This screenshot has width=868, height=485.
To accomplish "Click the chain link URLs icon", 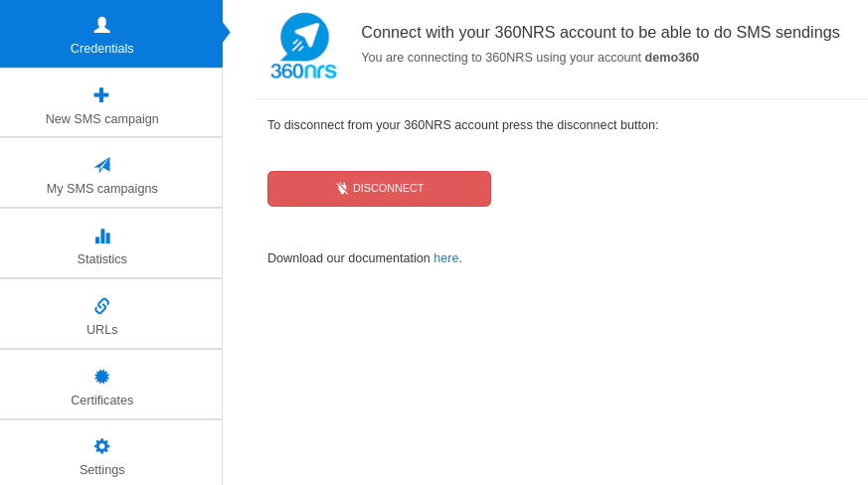I will (x=101, y=306).
